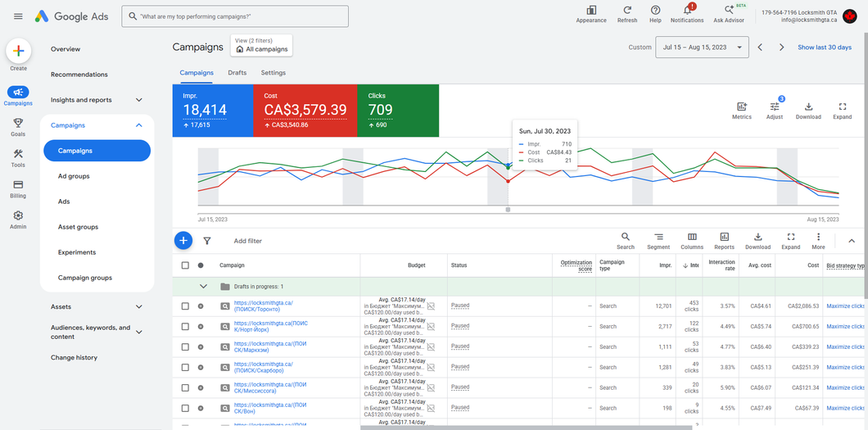Open Change history in the sidebar
The width and height of the screenshot is (868, 430).
74,357
